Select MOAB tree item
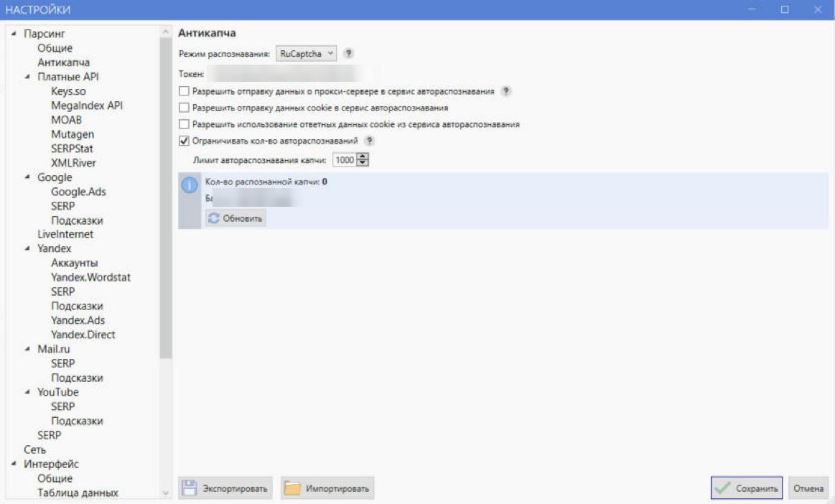 click(67, 120)
